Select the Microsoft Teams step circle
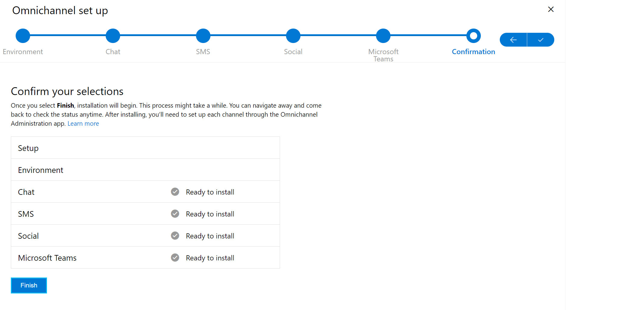The image size is (644, 310). click(x=383, y=36)
